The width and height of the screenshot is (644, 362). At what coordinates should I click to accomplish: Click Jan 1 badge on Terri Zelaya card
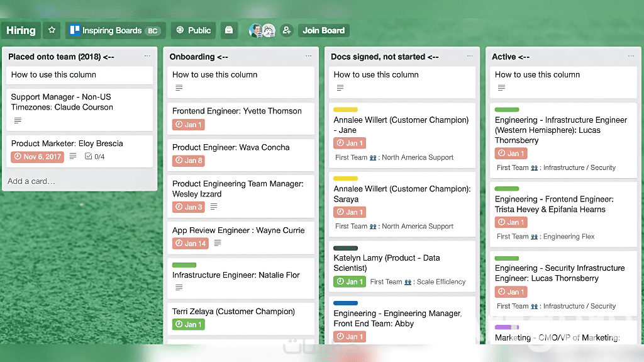(188, 324)
